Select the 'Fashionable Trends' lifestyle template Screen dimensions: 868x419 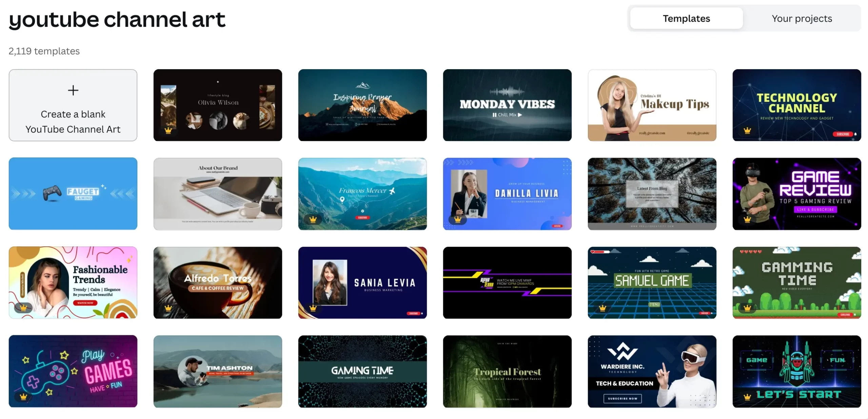coord(73,282)
